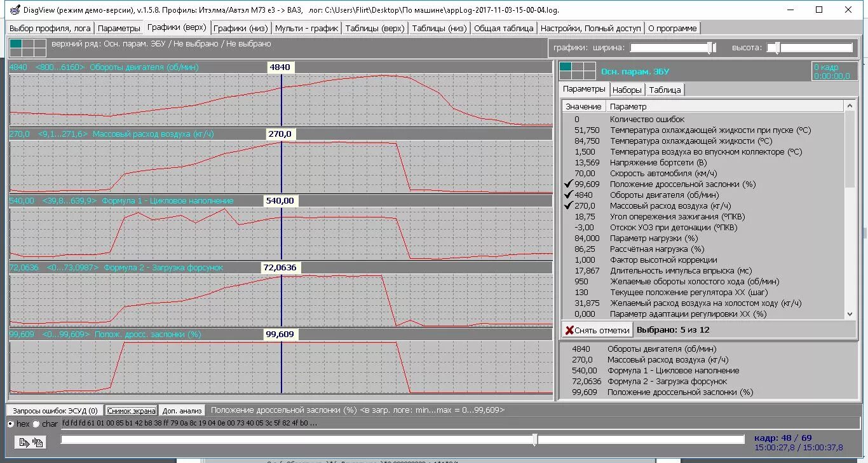The image size is (868, 463).
Task: Click the Полож. дросс. заслонки graph header
Action: 280,334
